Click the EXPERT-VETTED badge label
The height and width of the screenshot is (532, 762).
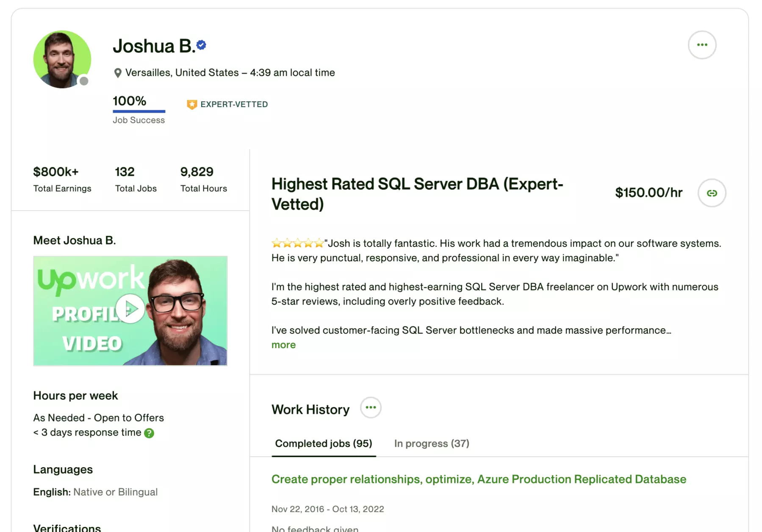(234, 104)
